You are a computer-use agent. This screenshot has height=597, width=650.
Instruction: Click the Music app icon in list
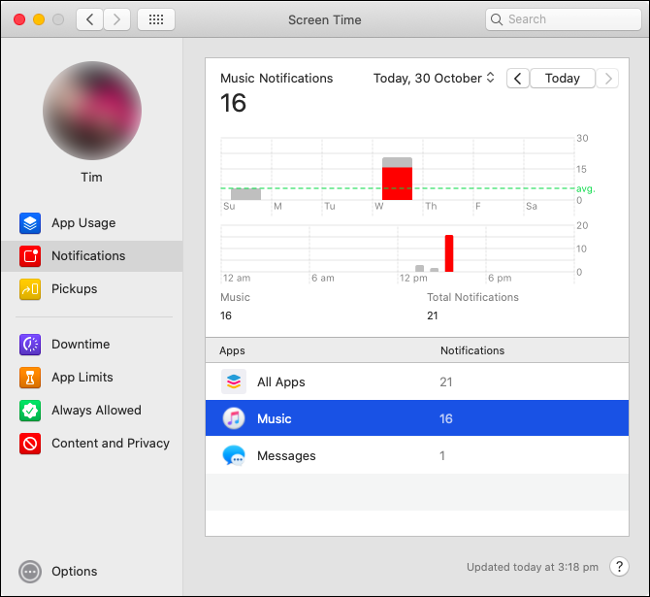(x=234, y=418)
